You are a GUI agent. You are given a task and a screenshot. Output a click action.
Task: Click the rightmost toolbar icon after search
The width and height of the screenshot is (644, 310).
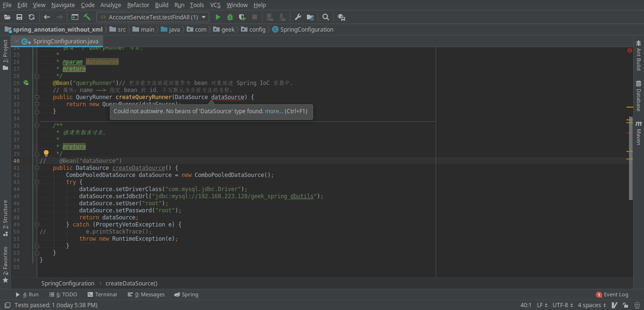coord(341,17)
